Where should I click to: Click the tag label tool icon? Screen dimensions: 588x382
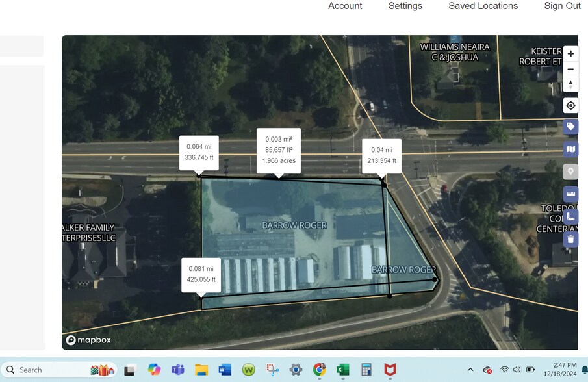pos(570,127)
